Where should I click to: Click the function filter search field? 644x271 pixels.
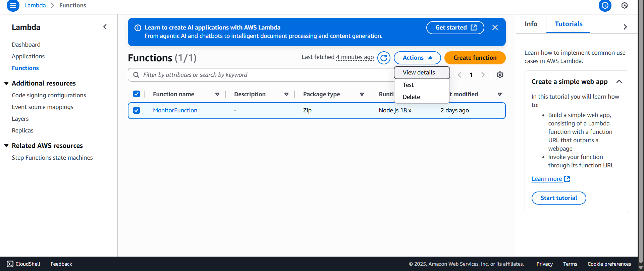tap(262, 75)
